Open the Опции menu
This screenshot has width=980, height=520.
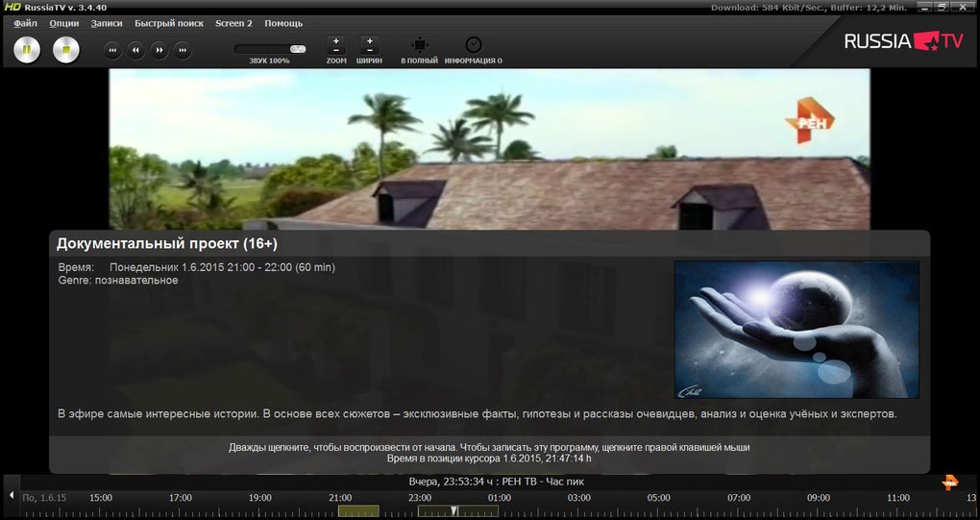tap(64, 23)
